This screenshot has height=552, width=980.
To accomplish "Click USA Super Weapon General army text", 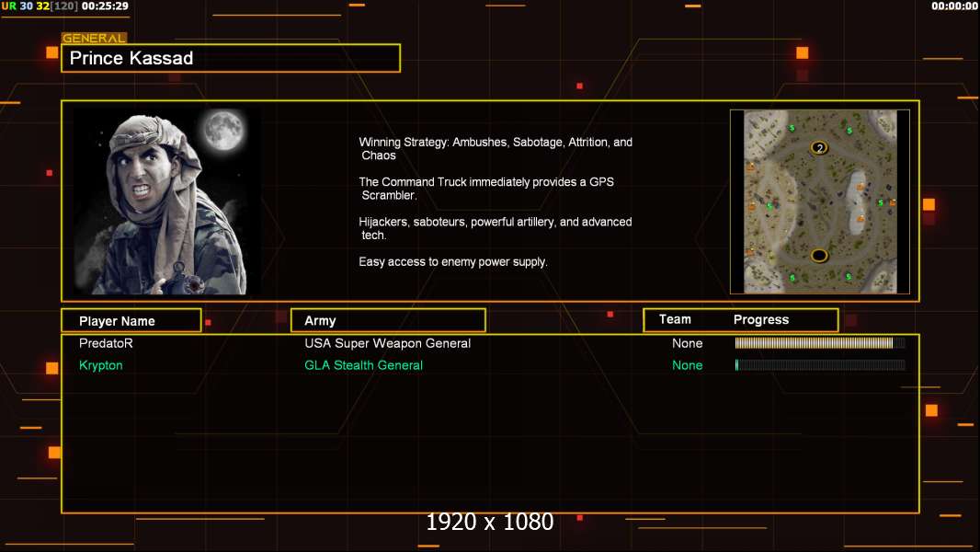I will 388,343.
